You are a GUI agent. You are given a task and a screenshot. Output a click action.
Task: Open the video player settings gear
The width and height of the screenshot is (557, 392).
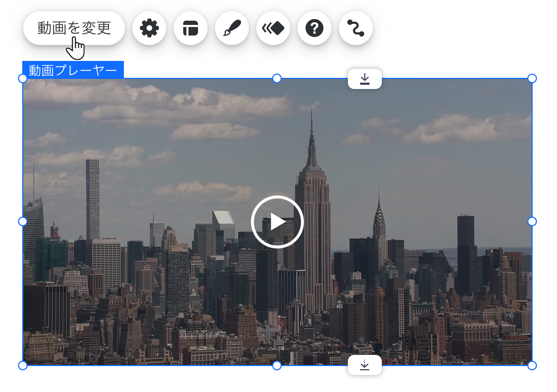[x=149, y=28]
